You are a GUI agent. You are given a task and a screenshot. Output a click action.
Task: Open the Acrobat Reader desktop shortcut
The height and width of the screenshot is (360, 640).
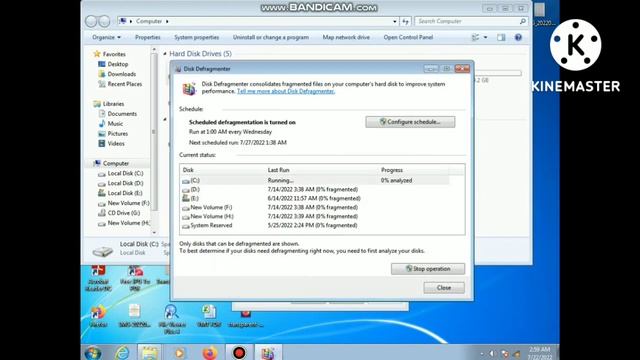pyautogui.click(x=98, y=278)
